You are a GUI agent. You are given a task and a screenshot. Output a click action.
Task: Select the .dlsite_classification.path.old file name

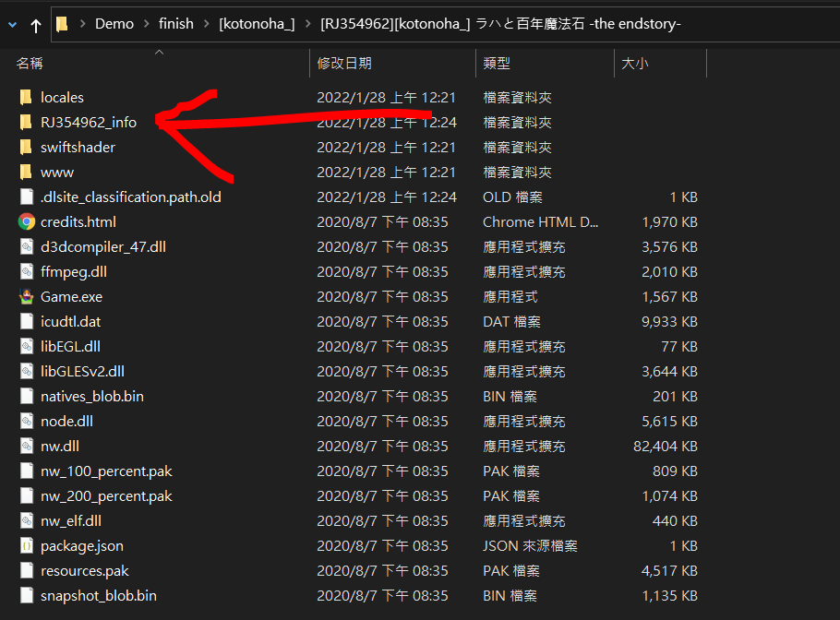(x=131, y=197)
